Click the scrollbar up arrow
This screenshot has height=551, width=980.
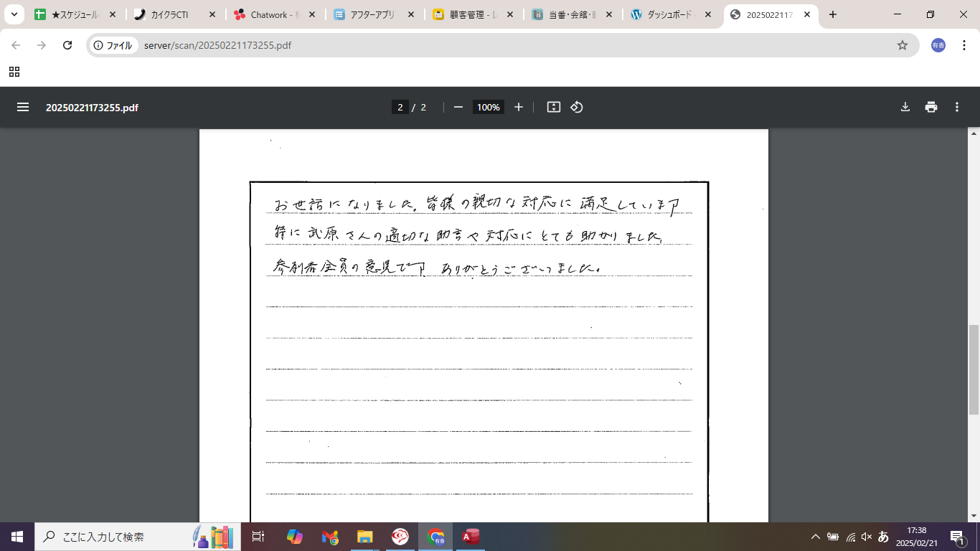(x=974, y=133)
